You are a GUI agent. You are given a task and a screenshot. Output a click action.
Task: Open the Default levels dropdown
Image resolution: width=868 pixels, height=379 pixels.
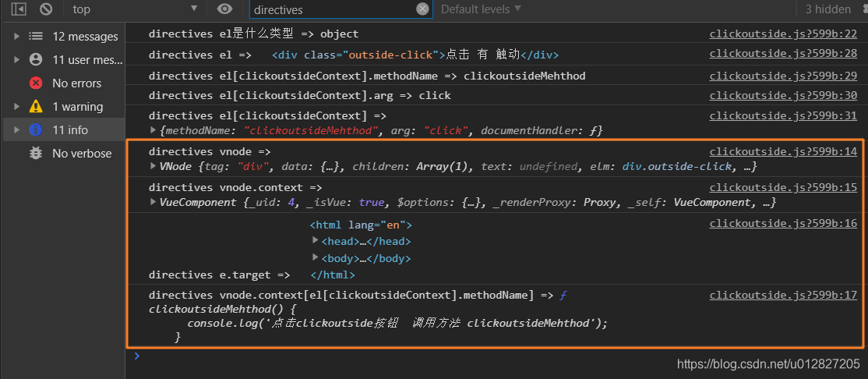481,9
